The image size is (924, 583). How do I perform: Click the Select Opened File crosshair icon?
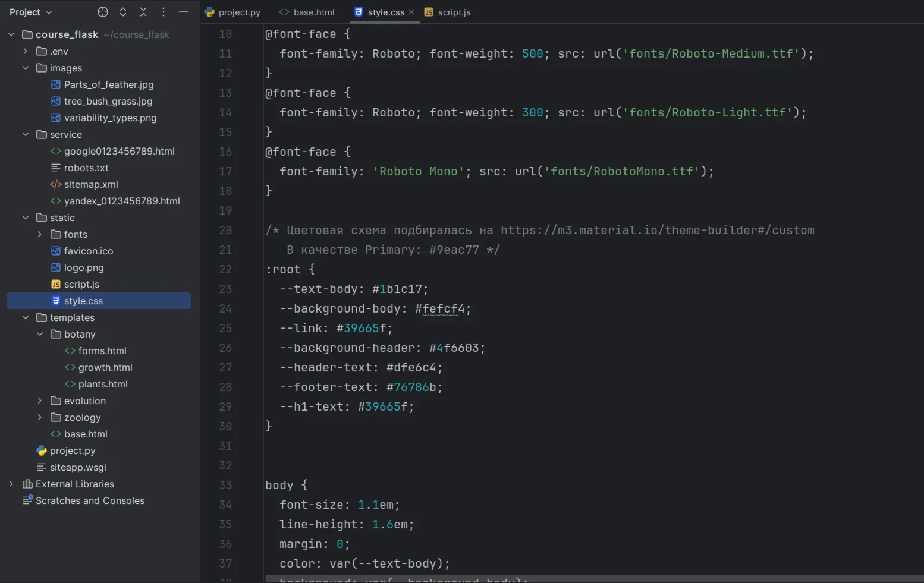pos(103,12)
